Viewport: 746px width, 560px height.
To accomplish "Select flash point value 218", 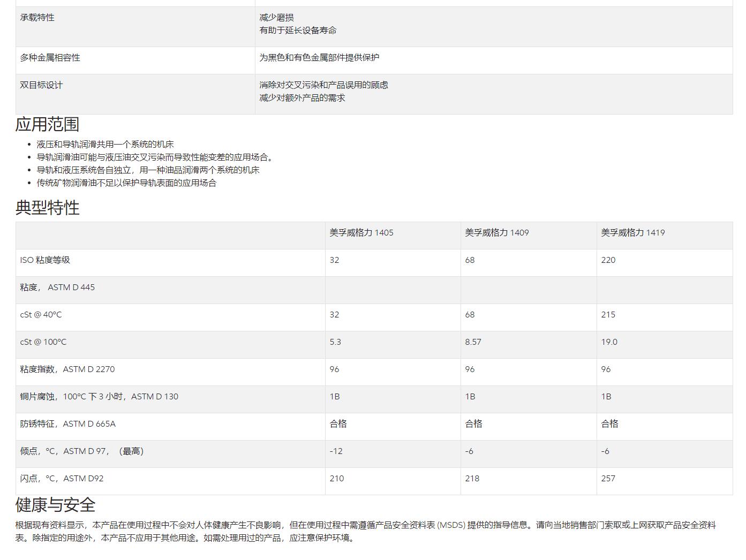I will (472, 478).
